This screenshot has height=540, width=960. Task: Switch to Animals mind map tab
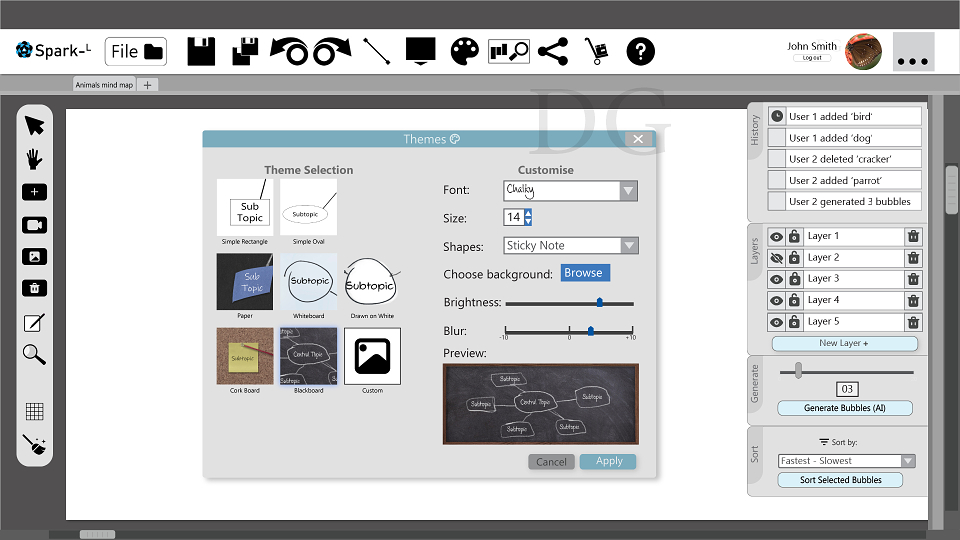pos(104,84)
